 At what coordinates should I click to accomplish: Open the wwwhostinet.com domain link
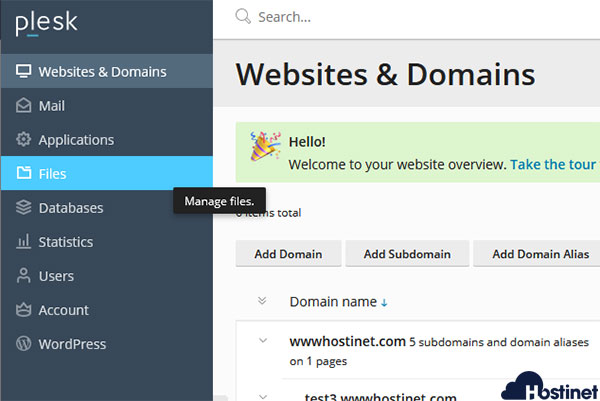pos(347,341)
